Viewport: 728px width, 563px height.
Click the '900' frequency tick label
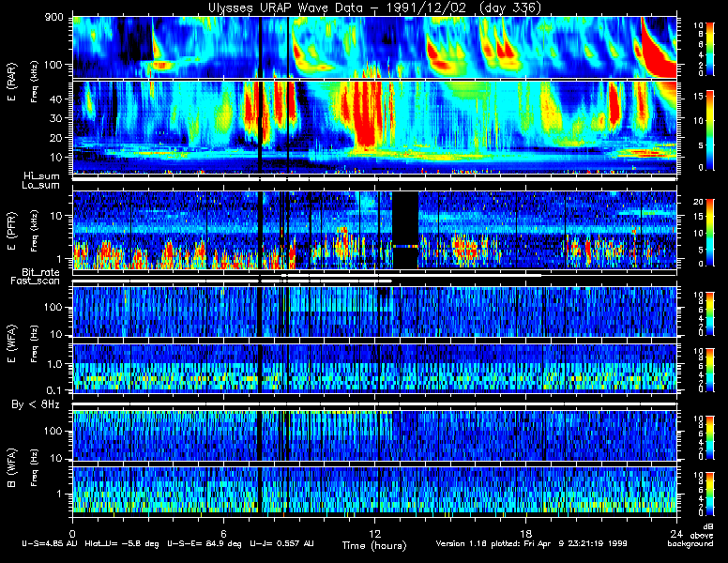54,18
